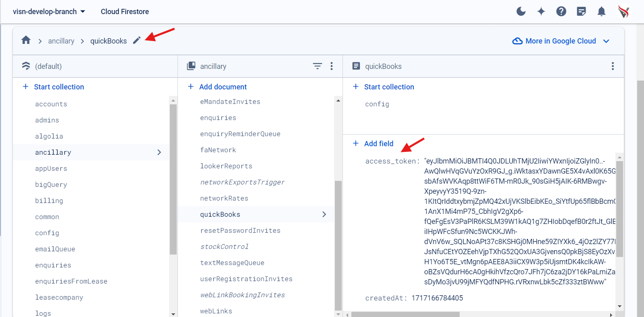Viewport: 644px width, 317px height.
Task: Toggle dark mode moon icon
Action: pyautogui.click(x=521, y=11)
